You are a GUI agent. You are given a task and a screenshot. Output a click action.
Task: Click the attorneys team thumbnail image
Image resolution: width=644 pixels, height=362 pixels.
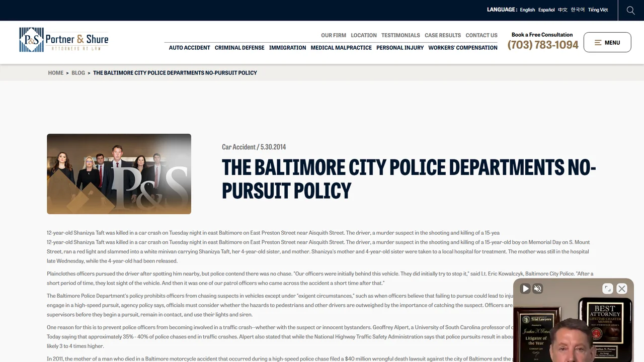click(x=119, y=174)
